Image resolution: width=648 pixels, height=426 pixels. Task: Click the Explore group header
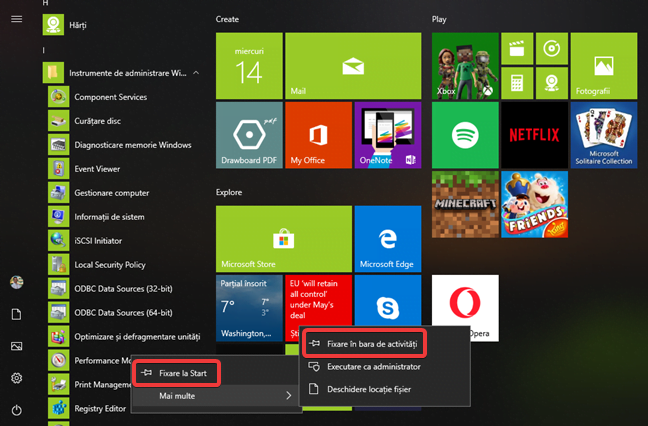[x=229, y=192]
